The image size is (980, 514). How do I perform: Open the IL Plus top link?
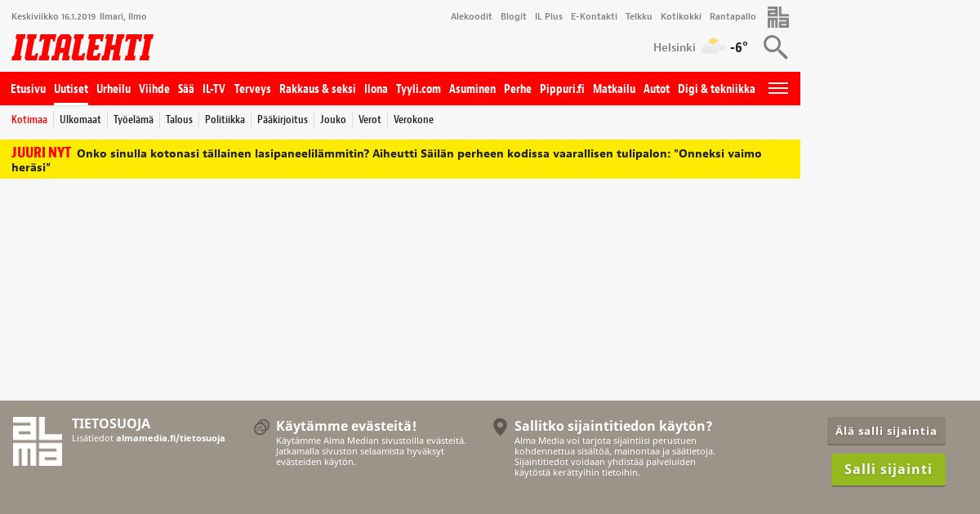(x=549, y=16)
